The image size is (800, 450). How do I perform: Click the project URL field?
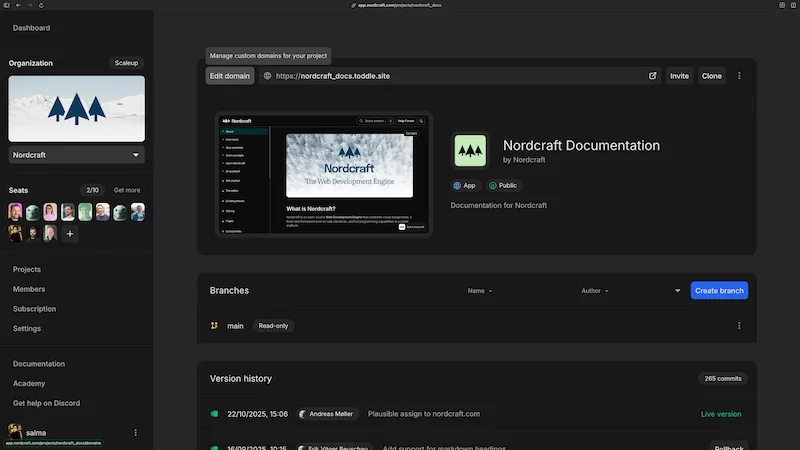pyautogui.click(x=459, y=76)
